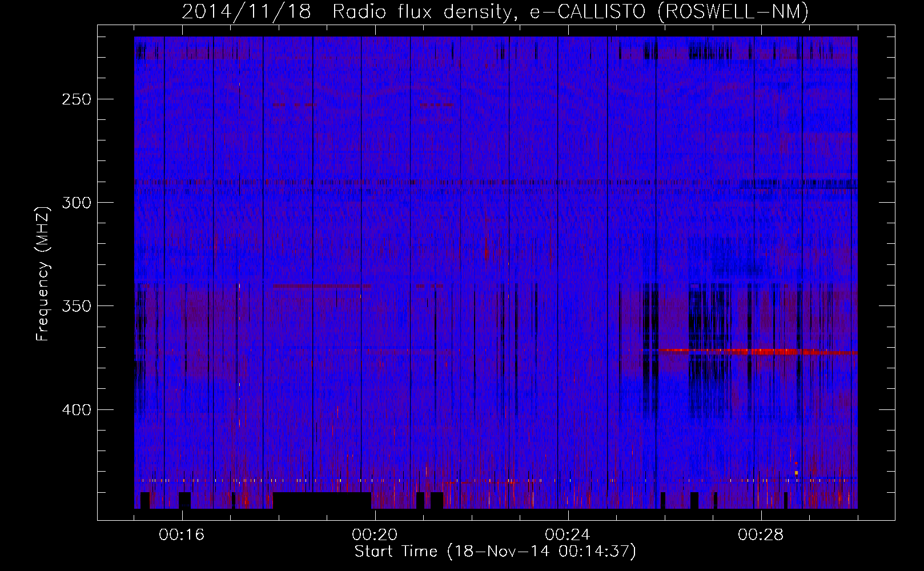Viewport: 924px width, 571px height.
Task: Click the 00:24 time tick label
Action: 568,535
